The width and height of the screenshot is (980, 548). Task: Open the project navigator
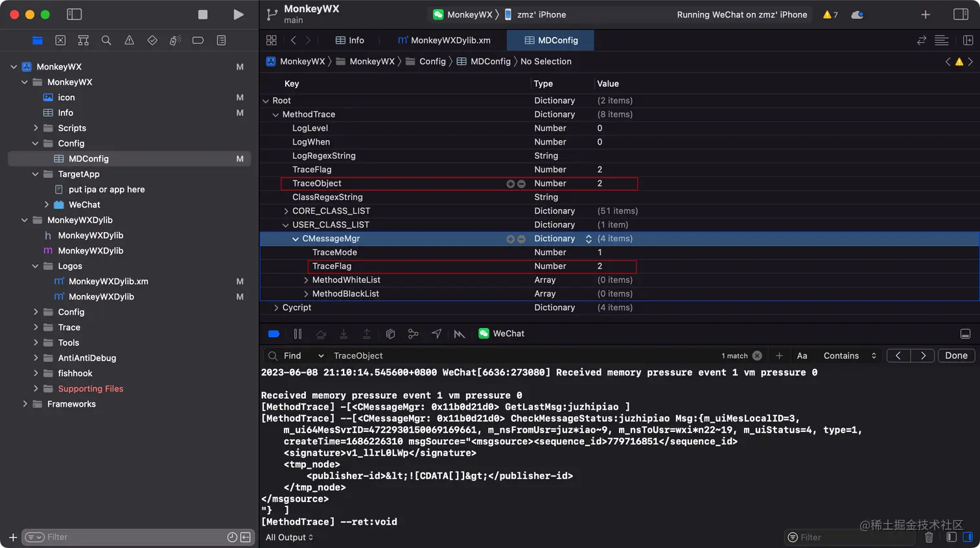click(x=38, y=40)
